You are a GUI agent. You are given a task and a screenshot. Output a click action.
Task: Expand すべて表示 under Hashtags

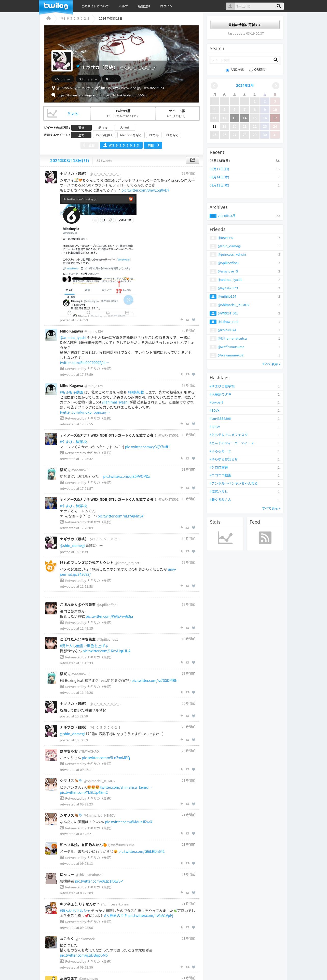click(271, 508)
